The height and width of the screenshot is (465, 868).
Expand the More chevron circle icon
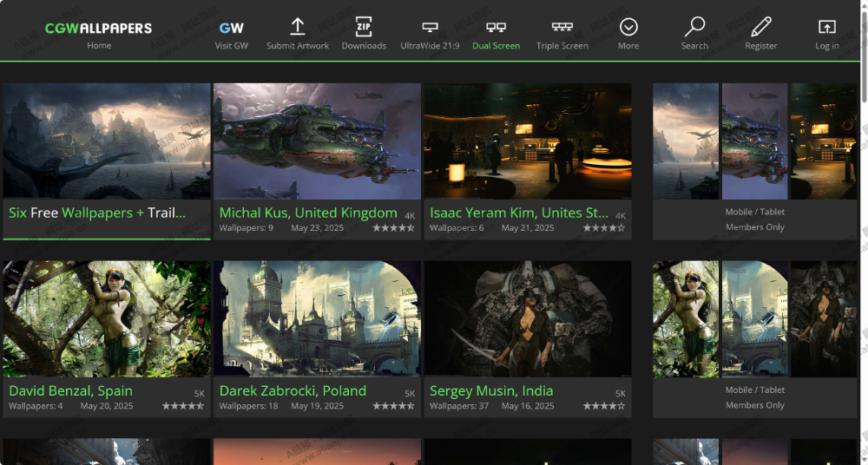click(x=628, y=27)
